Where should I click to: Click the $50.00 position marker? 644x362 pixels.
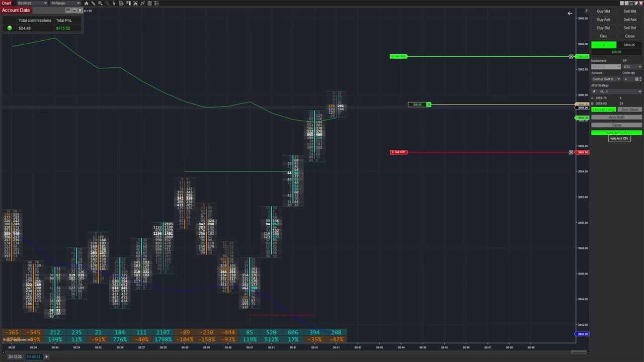420,105
